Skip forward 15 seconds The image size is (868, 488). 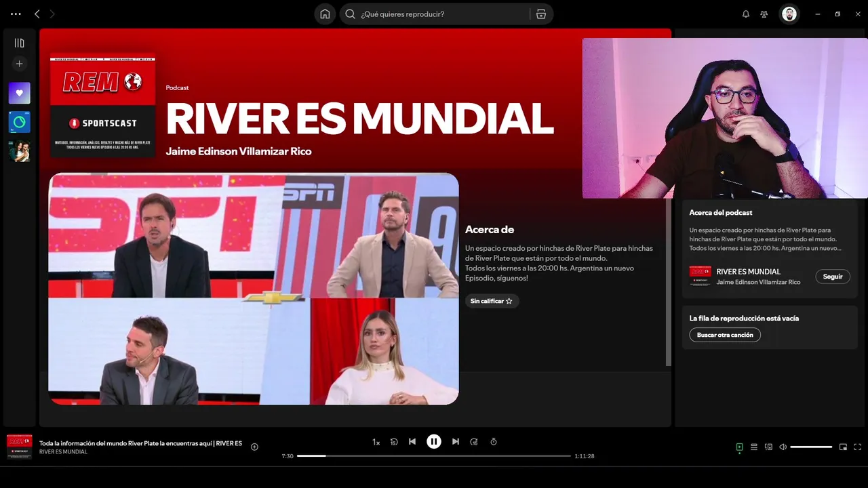474,442
